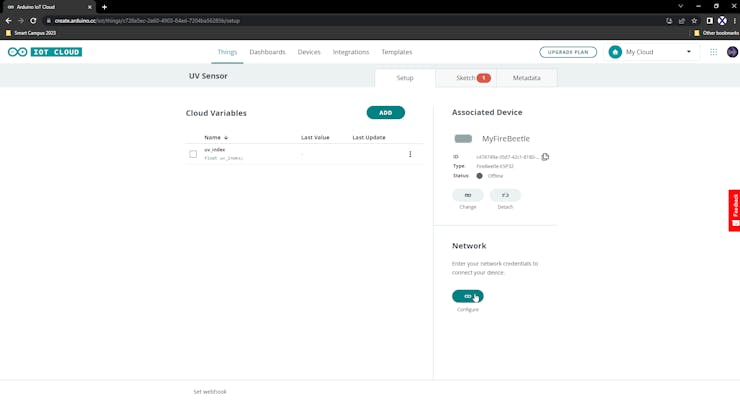Open the Dashboards tab
Screen dimensions: 740x403
[x=267, y=52]
